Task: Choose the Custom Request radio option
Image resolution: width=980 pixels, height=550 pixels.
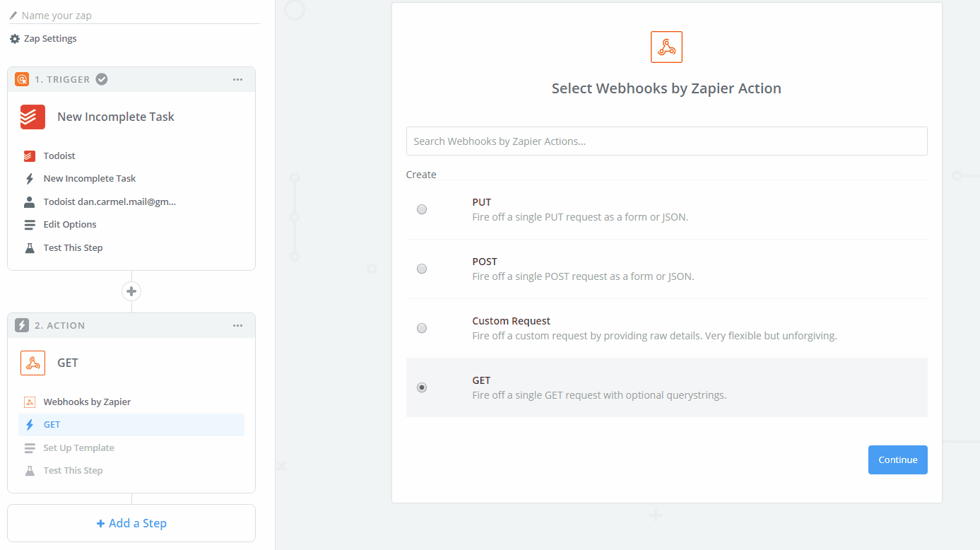Action: tap(422, 328)
